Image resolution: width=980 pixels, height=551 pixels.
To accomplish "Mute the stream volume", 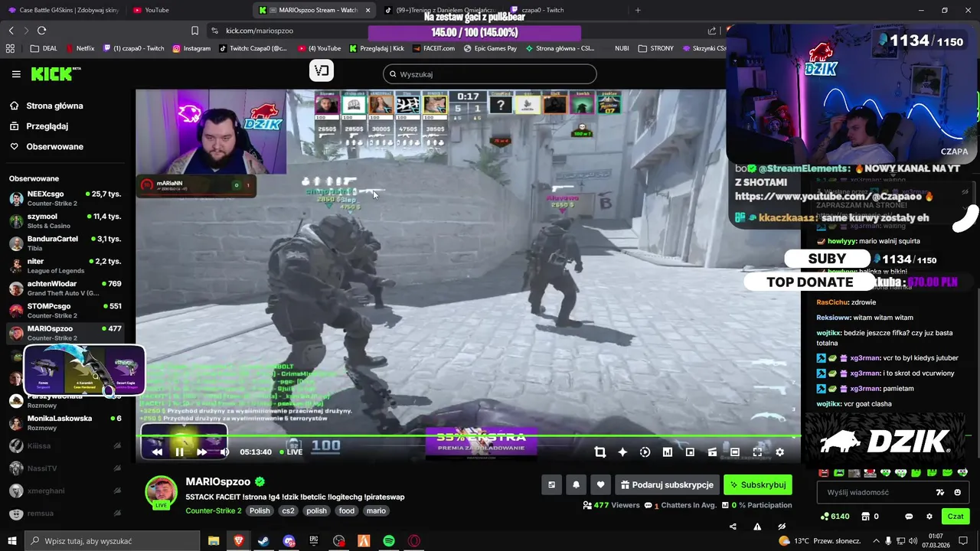I will coord(224,452).
